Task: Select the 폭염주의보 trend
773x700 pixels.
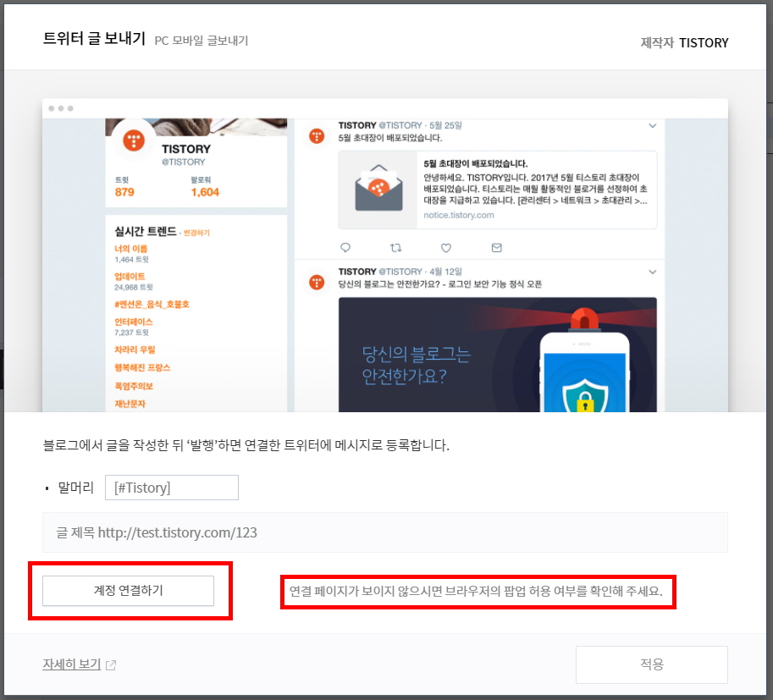Action: point(134,385)
